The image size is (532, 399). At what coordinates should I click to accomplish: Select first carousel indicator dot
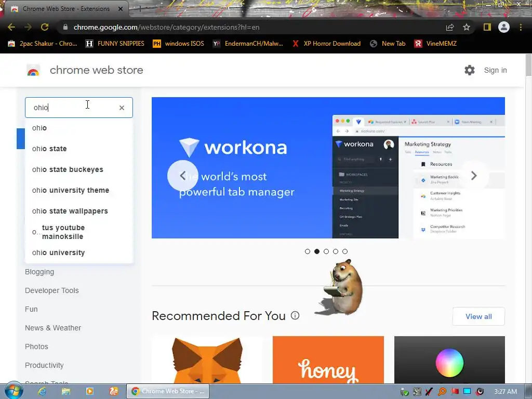point(308,251)
